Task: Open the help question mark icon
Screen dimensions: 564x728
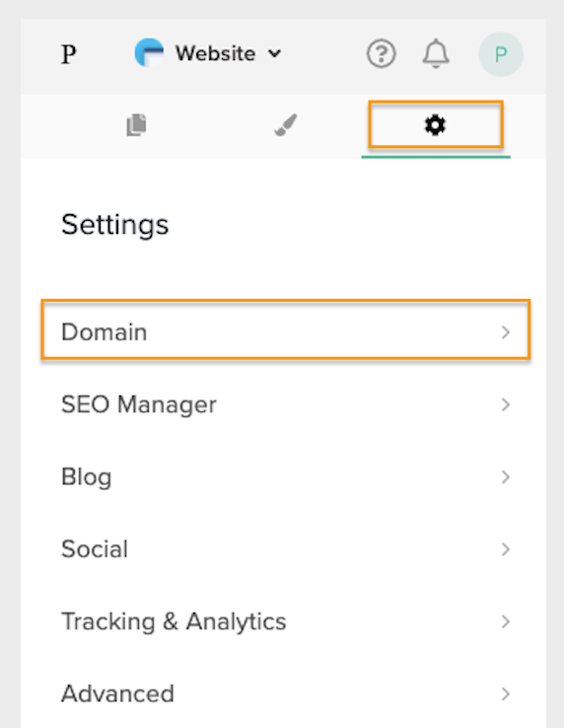Action: [382, 54]
